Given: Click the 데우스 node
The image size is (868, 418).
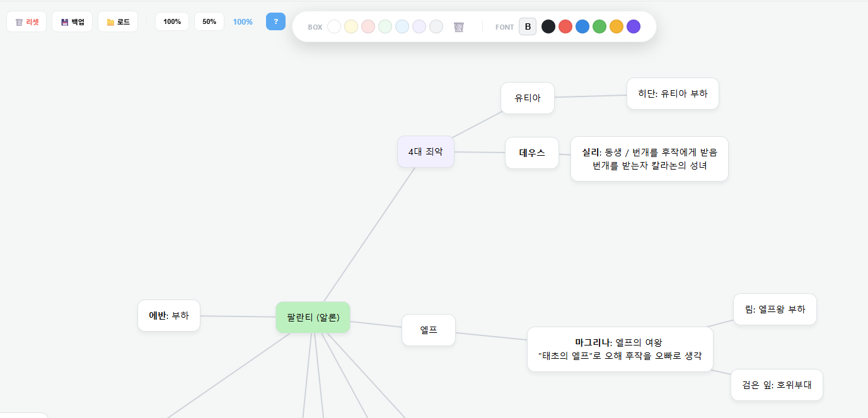Looking at the screenshot, I should click(x=531, y=153).
